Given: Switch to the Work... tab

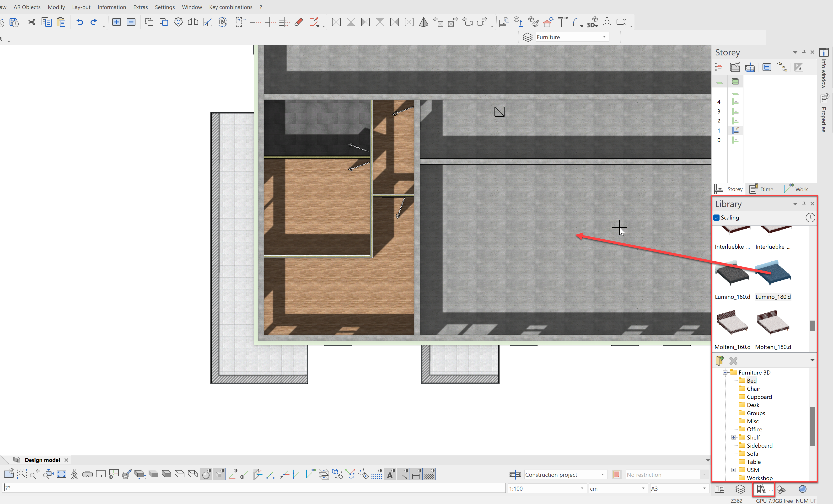Looking at the screenshot, I should 799,189.
